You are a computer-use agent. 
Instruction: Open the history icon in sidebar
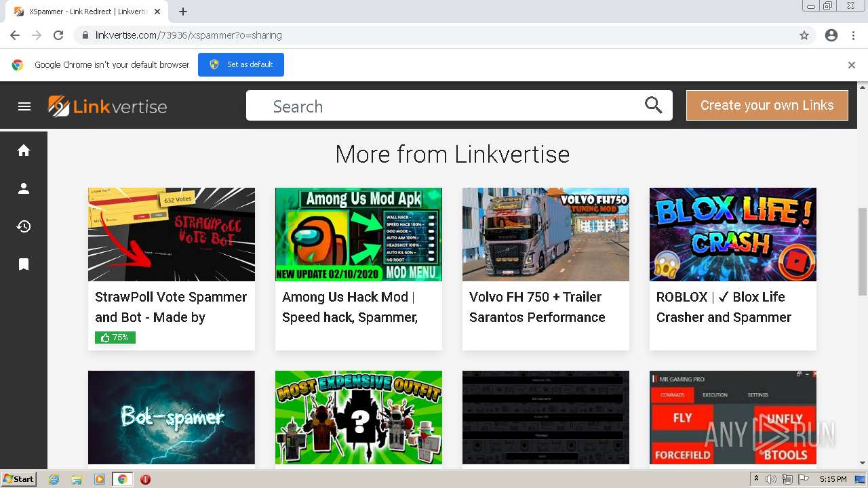(x=24, y=226)
